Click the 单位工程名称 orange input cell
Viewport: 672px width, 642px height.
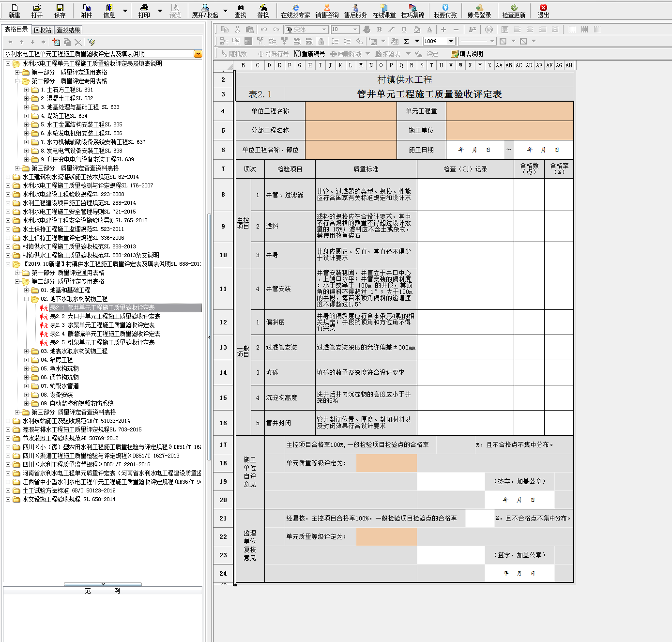point(351,111)
